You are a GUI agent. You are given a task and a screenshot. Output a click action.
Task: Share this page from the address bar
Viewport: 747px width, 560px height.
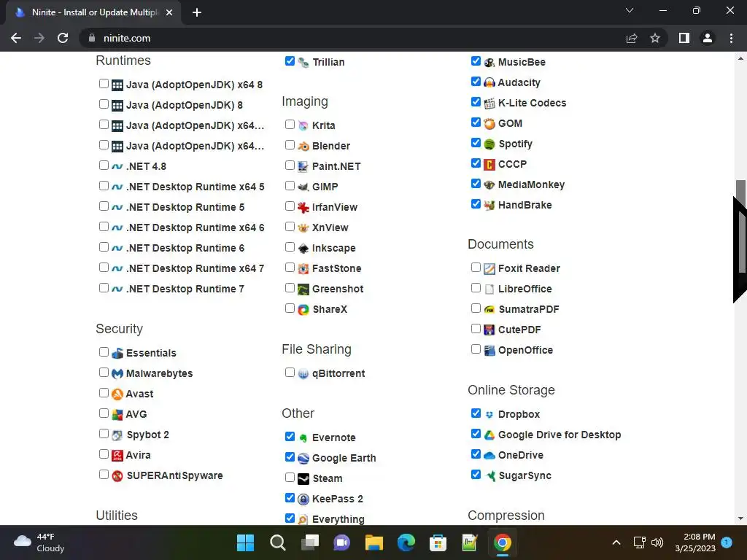click(632, 38)
